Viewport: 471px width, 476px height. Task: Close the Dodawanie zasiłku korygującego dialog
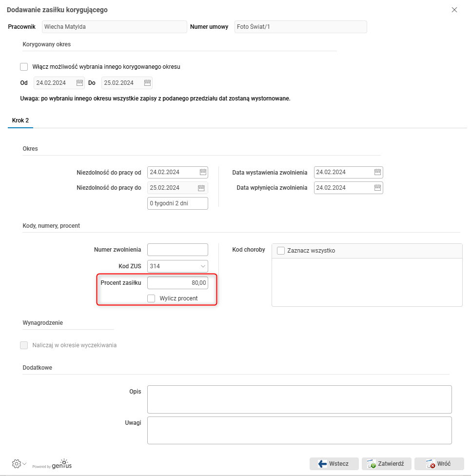click(x=454, y=10)
